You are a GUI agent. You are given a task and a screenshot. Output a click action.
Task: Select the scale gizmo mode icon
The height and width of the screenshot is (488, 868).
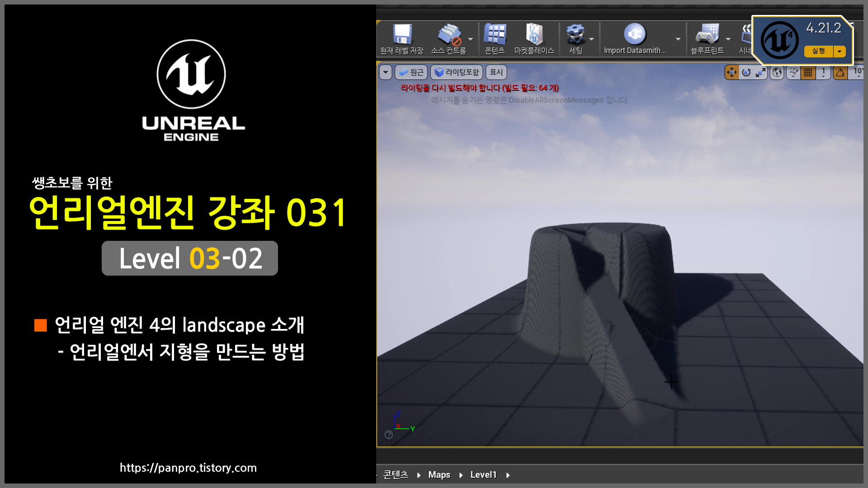[761, 72]
